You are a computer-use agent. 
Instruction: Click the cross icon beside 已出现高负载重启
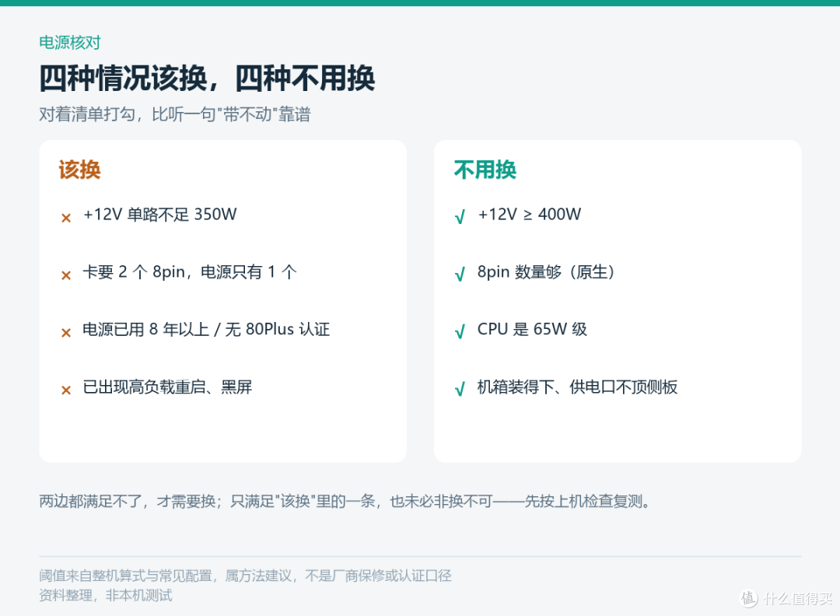pyautogui.click(x=66, y=390)
